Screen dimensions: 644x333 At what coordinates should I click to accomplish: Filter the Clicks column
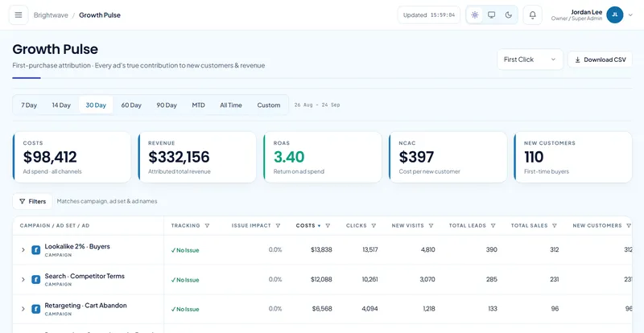point(374,225)
